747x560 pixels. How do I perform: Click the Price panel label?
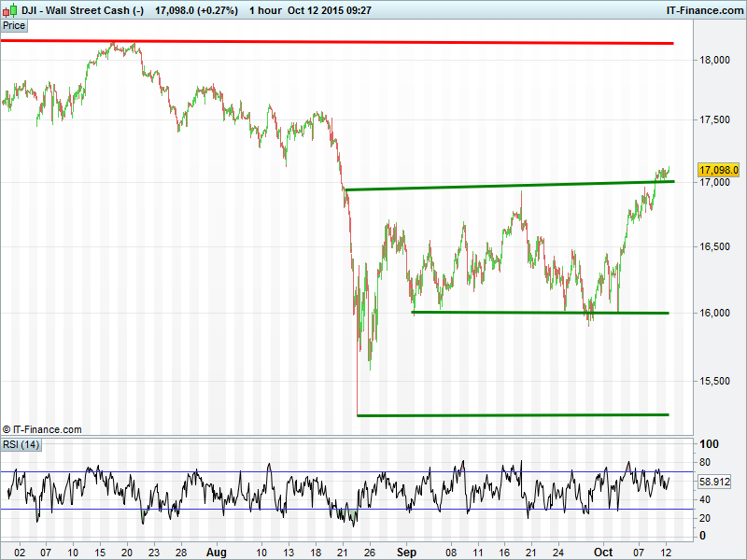click(x=14, y=25)
